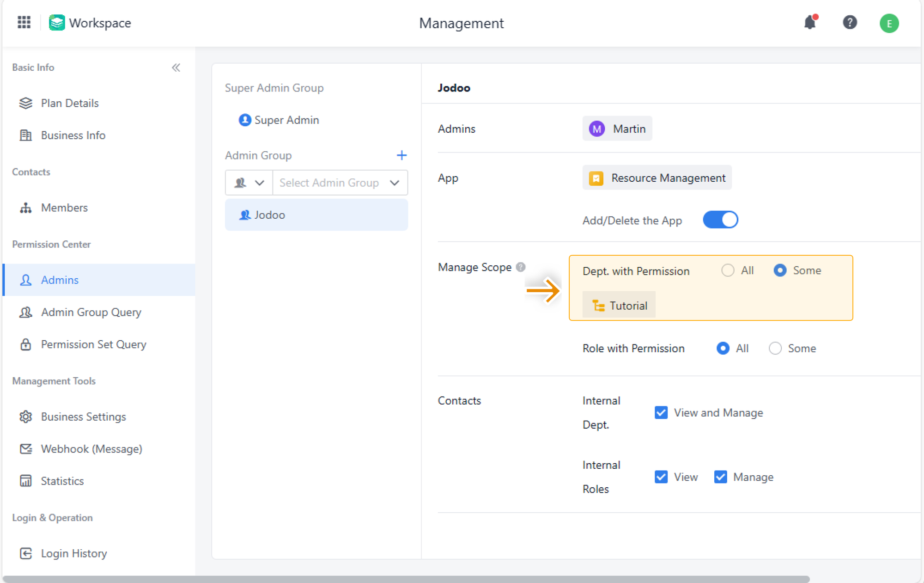Select Admins from the Permission Center menu

pos(59,279)
